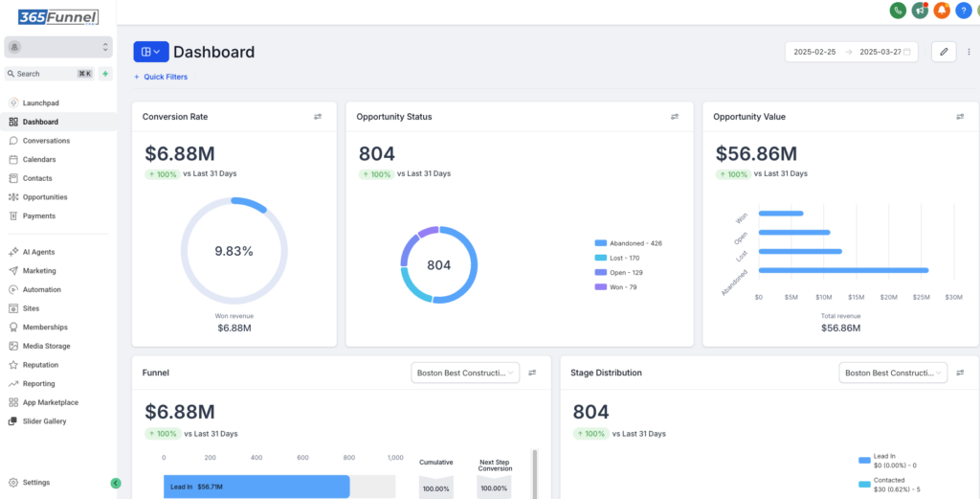Image resolution: width=980 pixels, height=499 pixels.
Task: Click the green phone call icon
Action: pos(898,10)
